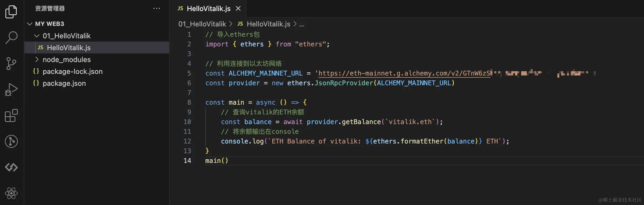Open the React atom icon in activity bar

(x=11, y=193)
